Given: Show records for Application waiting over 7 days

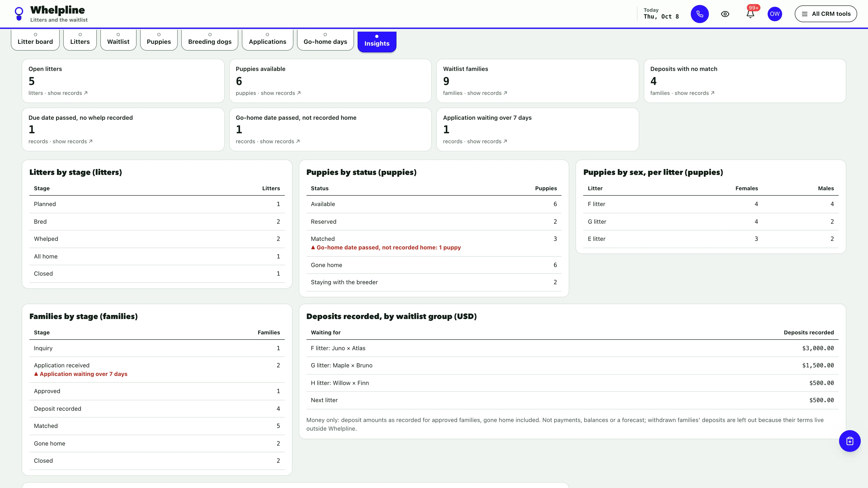Looking at the screenshot, I should (487, 141).
